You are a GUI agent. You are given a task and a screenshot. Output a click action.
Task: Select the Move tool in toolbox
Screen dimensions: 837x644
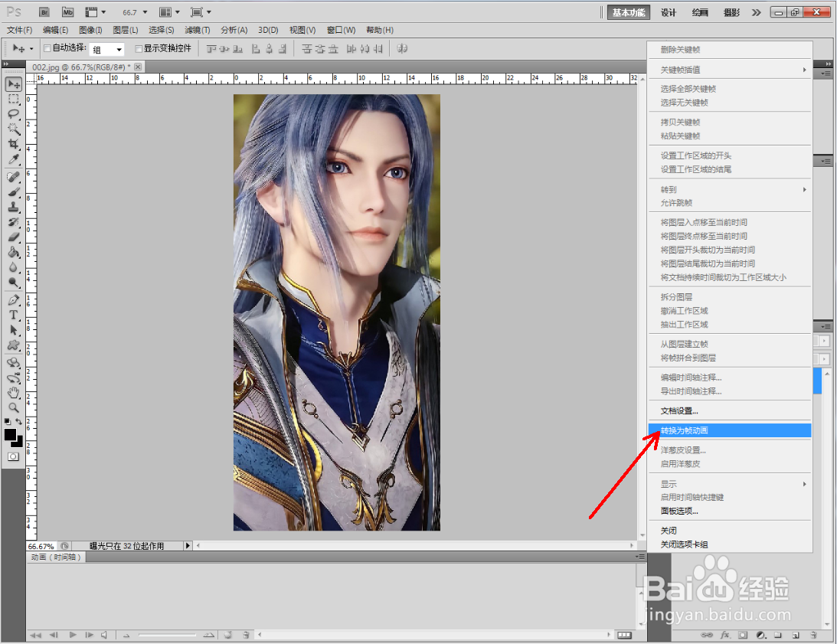[x=13, y=83]
